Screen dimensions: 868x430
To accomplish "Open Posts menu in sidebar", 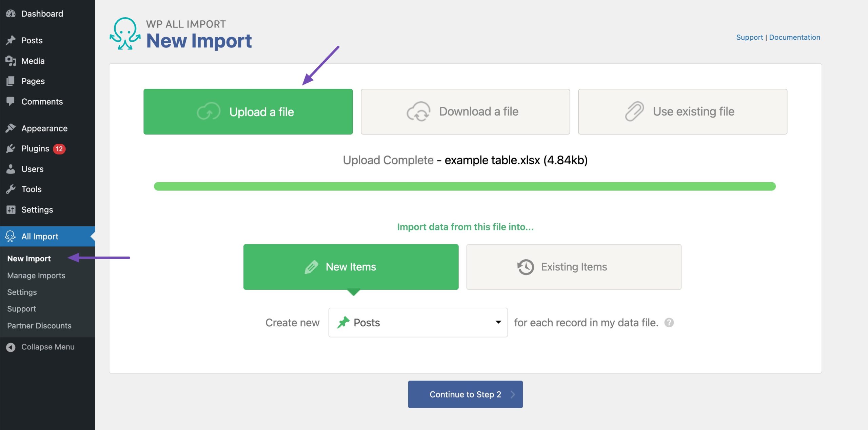I will point(47,40).
